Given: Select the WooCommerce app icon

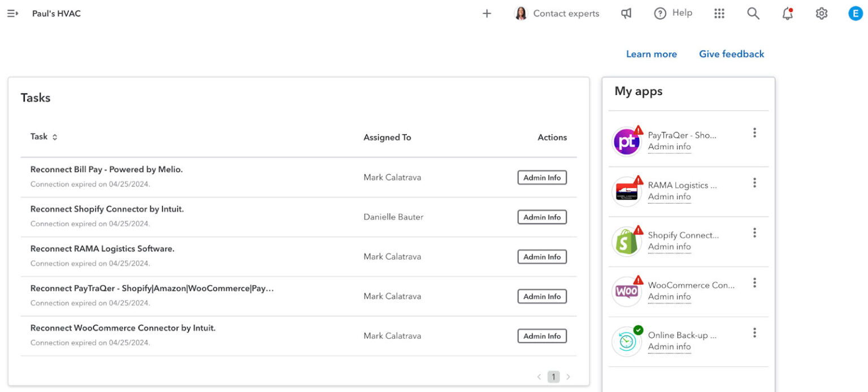Looking at the screenshot, I should [627, 291].
